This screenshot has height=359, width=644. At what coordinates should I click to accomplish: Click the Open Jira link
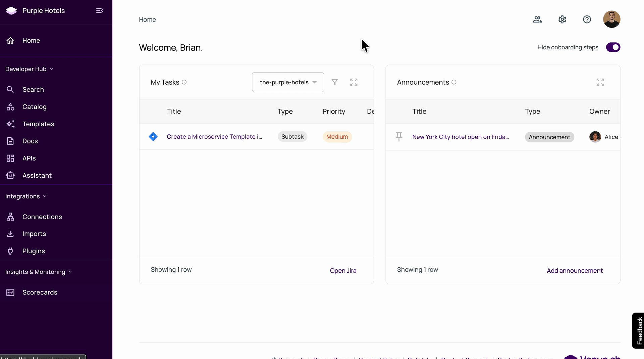(x=343, y=271)
